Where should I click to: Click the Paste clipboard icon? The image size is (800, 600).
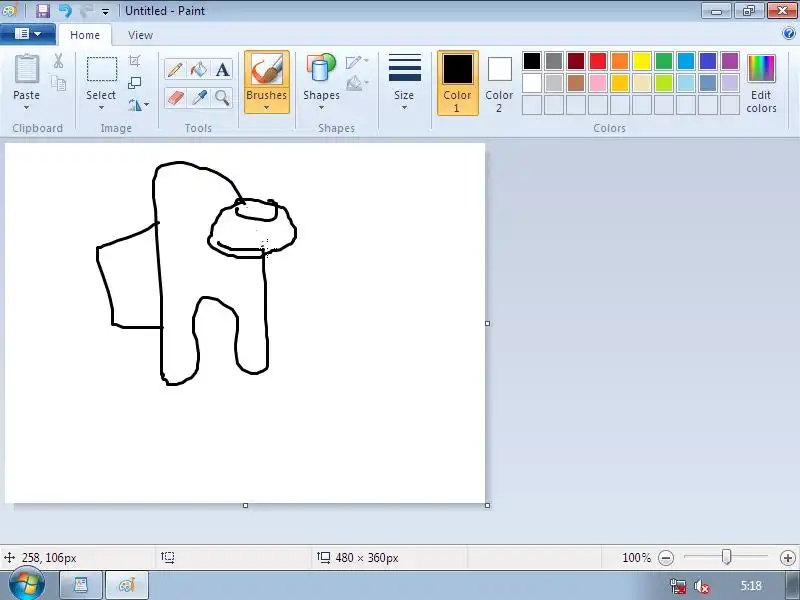click(x=27, y=69)
